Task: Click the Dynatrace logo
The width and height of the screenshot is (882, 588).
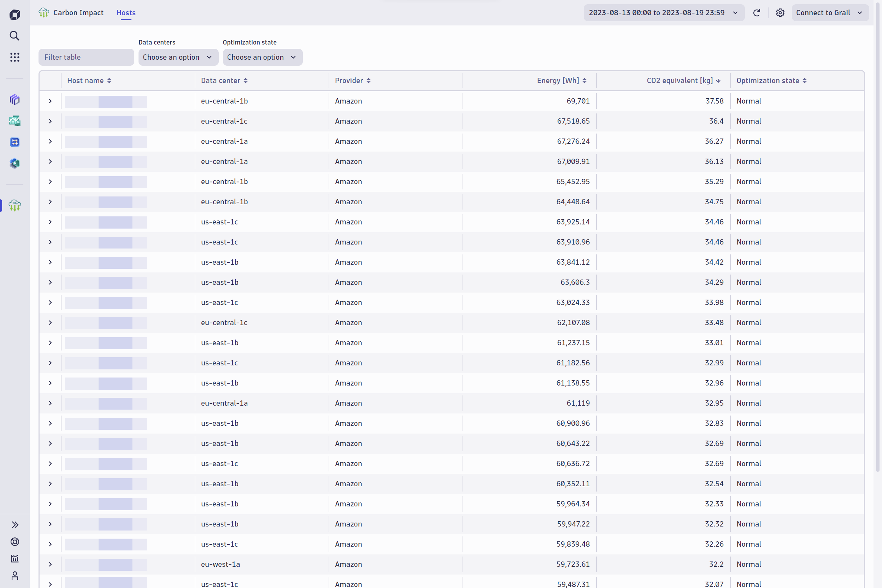Action: click(x=14, y=14)
